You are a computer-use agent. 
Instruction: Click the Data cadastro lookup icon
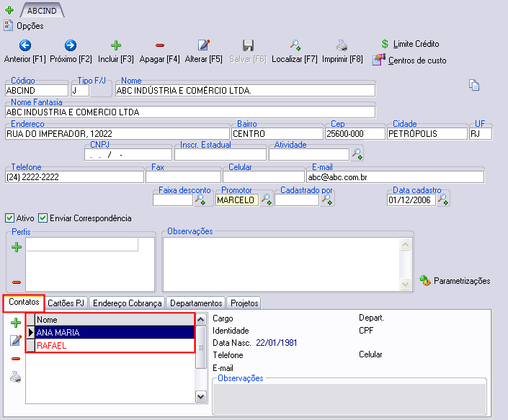443,200
